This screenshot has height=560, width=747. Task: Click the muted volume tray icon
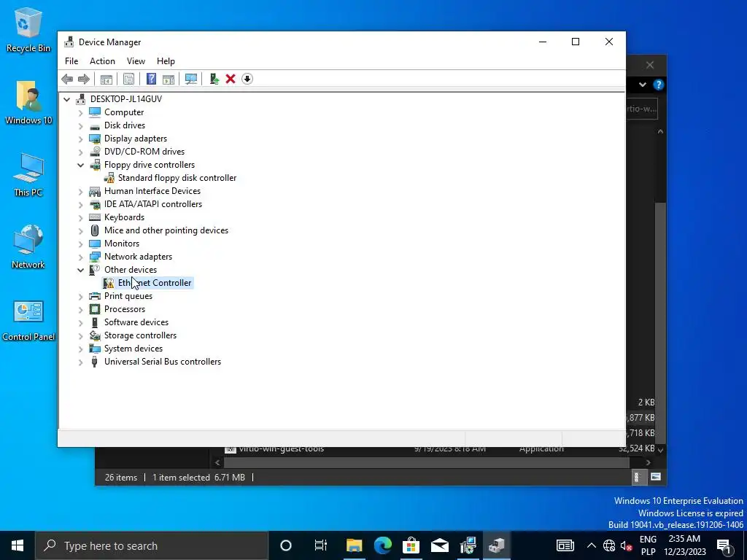point(626,545)
